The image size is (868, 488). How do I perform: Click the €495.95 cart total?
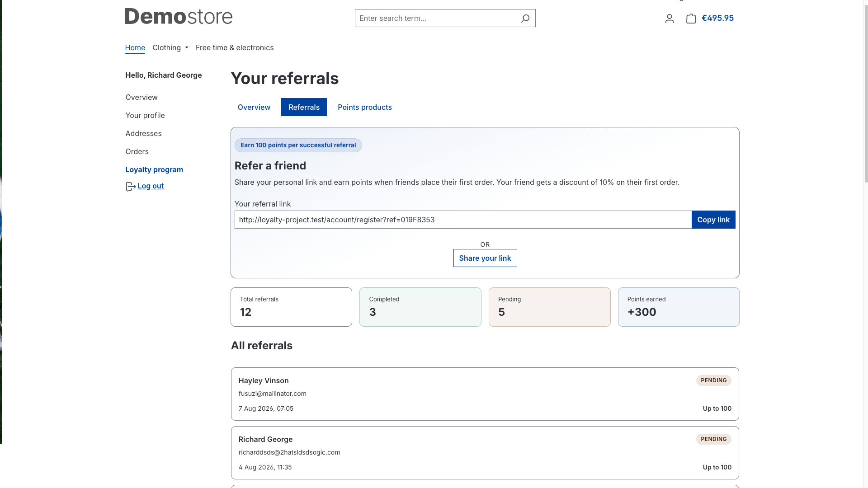pyautogui.click(x=717, y=18)
